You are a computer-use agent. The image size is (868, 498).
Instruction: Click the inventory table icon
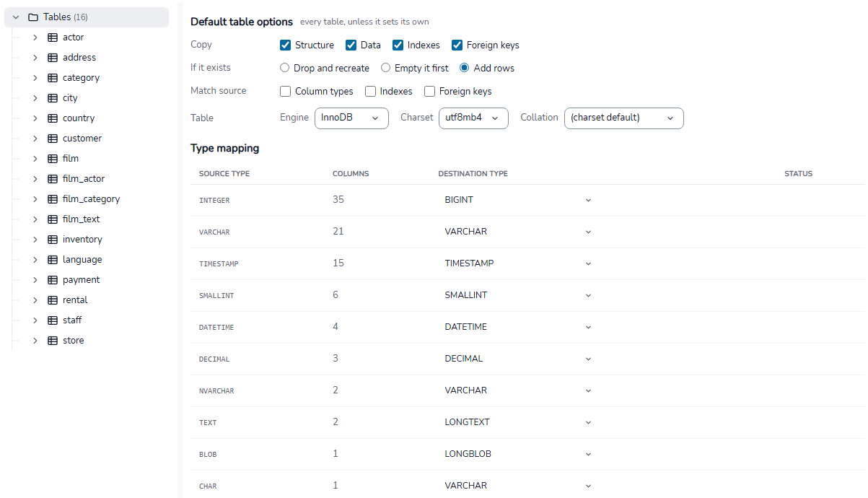53,240
